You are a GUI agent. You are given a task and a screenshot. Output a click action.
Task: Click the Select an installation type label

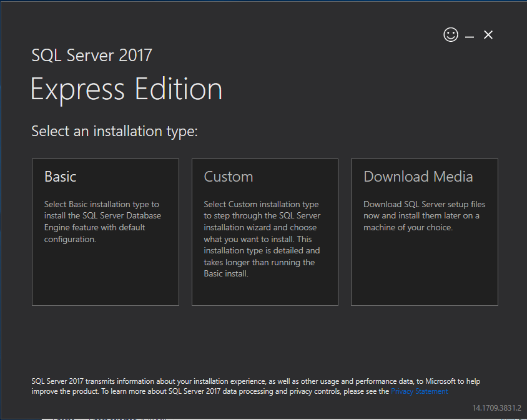point(114,131)
